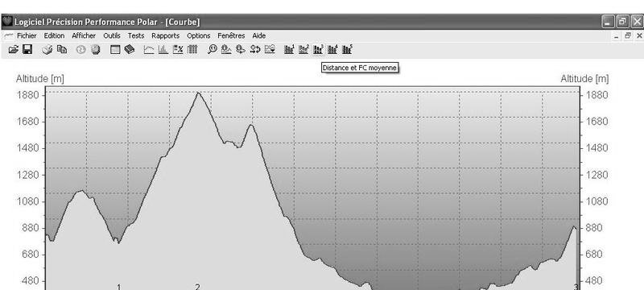The height and width of the screenshot is (290, 644).
Task: Click Distance et FC moyenne chart icon 3
Action: (318, 50)
